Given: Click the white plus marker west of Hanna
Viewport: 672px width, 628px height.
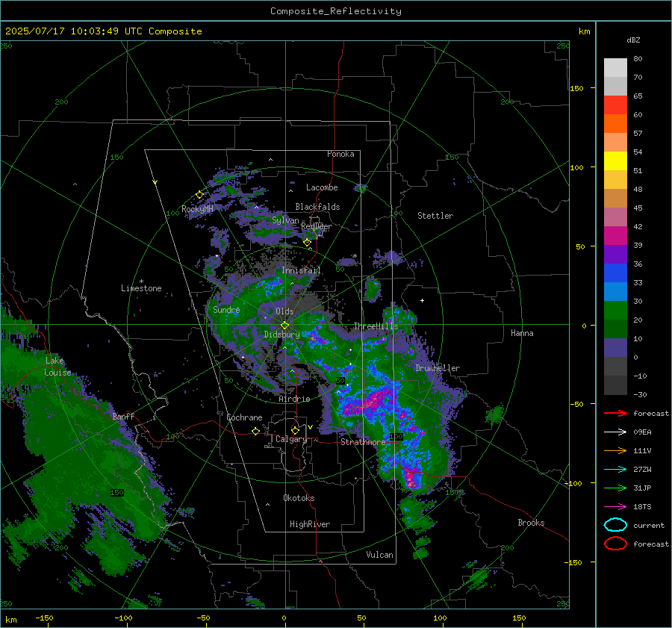Looking at the screenshot, I should coord(422,300).
